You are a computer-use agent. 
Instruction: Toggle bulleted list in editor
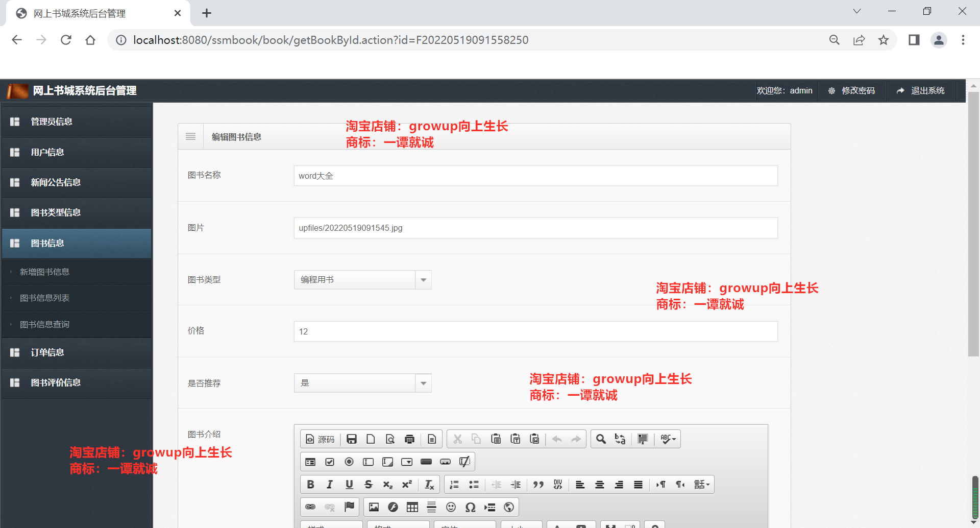[x=474, y=485]
